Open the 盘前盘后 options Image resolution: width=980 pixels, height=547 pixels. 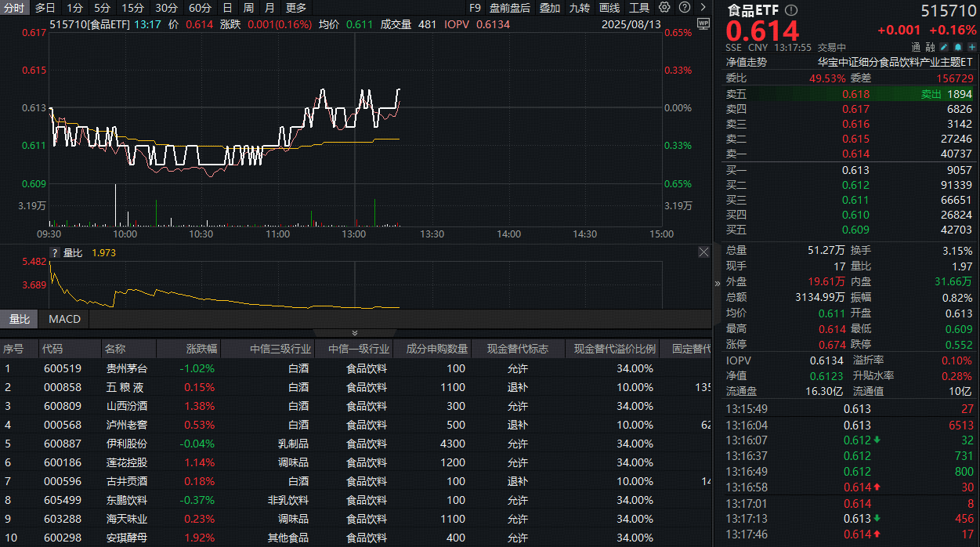[x=510, y=8]
